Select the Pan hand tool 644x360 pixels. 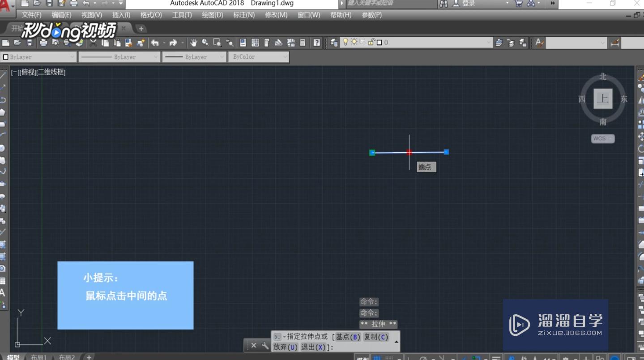(194, 43)
